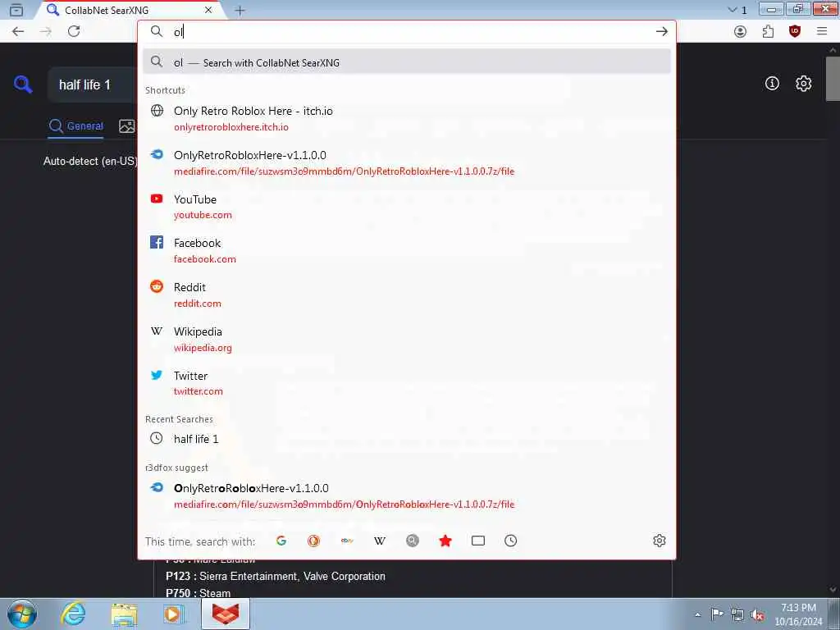Image resolution: width=840 pixels, height=630 pixels.
Task: Click the SearXNG blue magnifier logo
Action: click(22, 84)
